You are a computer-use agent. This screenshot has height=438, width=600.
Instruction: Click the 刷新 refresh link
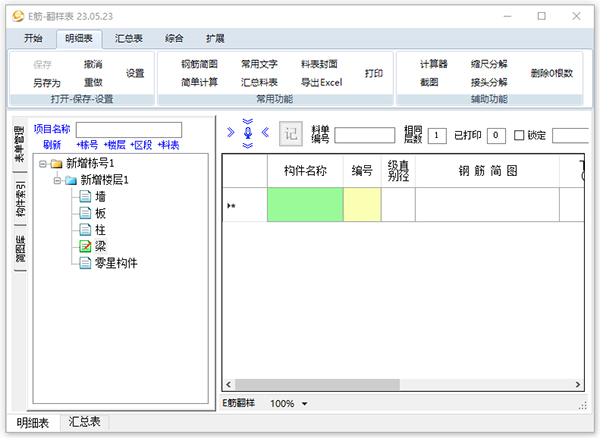click(52, 145)
